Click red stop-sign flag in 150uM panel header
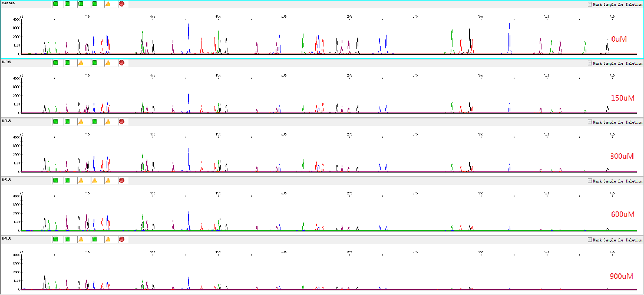The width and height of the screenshot is (644, 295). pos(121,63)
